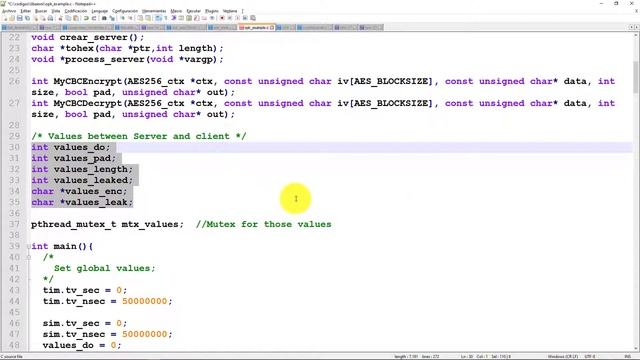This screenshot has height=360, width=640.
Task: Open the Replace toolbar icon
Action: pyautogui.click(x=112, y=18)
